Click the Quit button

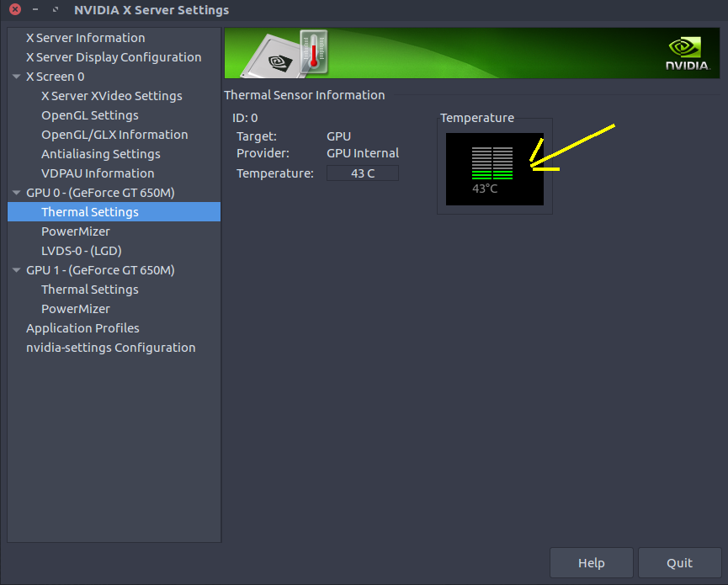[x=680, y=563]
